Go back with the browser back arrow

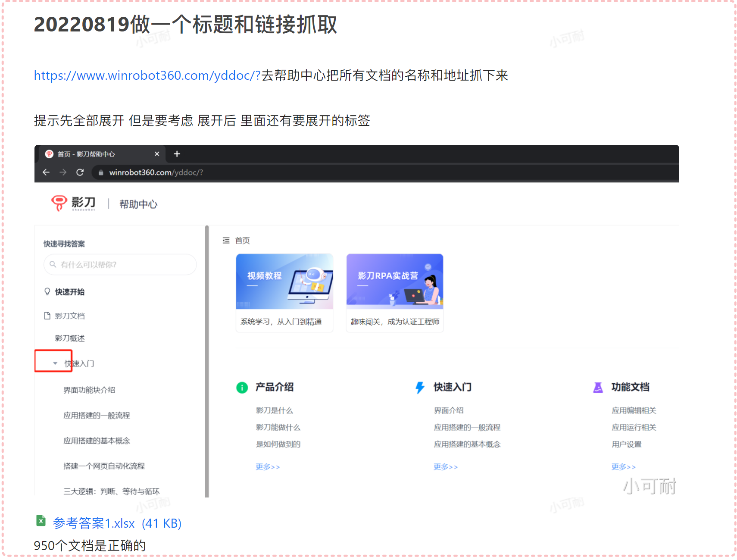tap(46, 172)
